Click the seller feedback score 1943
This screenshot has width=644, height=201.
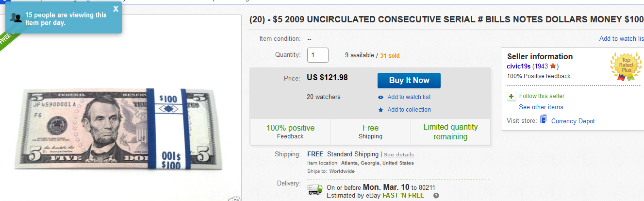[x=541, y=67]
